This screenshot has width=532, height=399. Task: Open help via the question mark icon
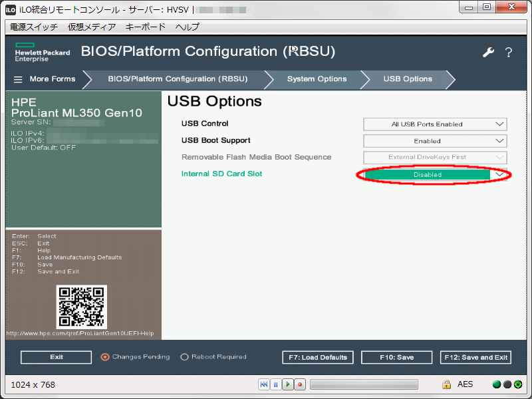pos(508,53)
